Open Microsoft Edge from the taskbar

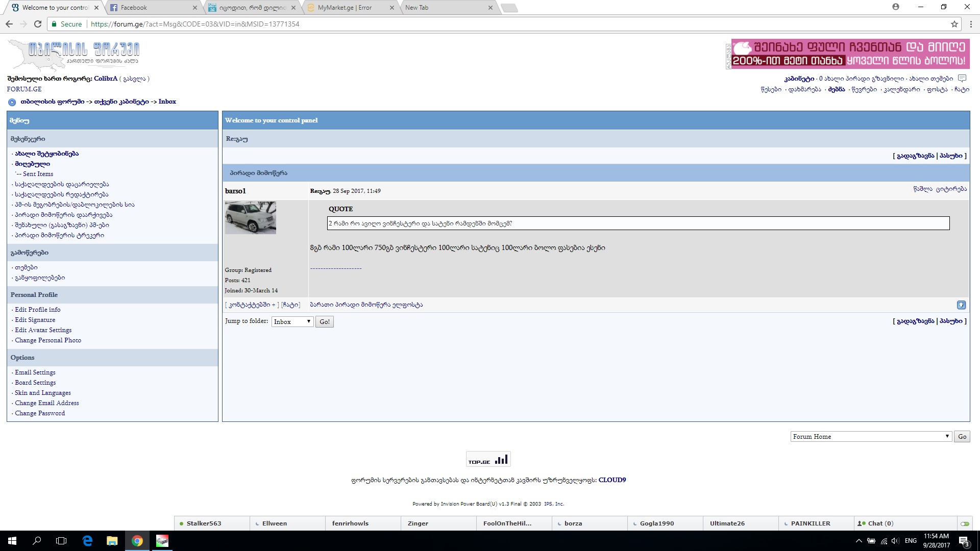87,541
